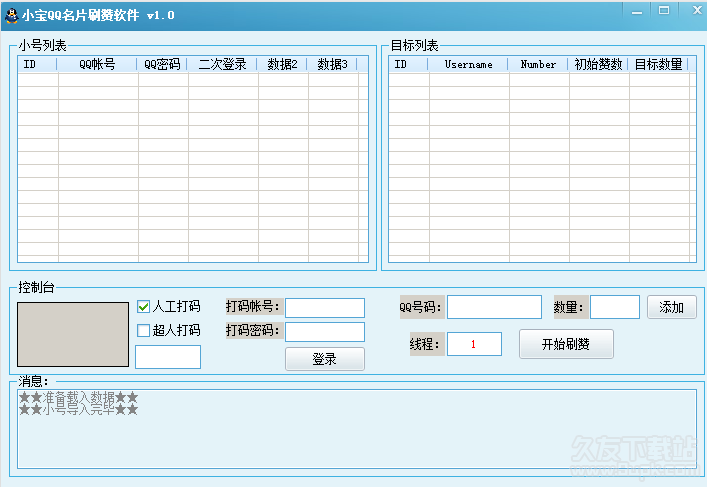Sort by 二次登录 column header
Image resolution: width=707 pixels, height=487 pixels.
point(222,64)
